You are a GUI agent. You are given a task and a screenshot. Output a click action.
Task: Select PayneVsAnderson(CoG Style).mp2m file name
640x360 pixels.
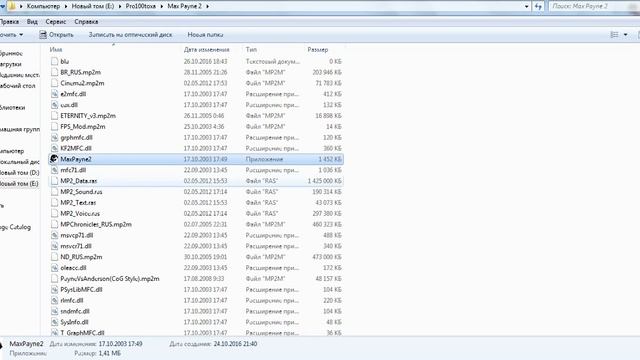click(x=110, y=279)
